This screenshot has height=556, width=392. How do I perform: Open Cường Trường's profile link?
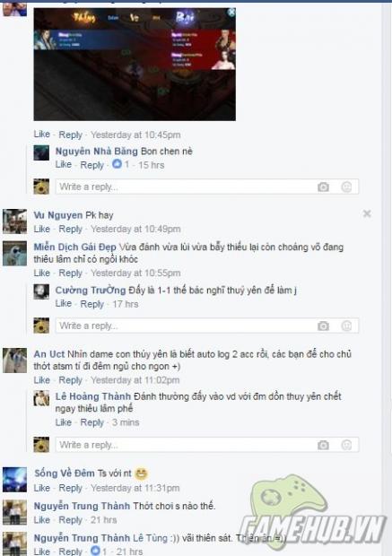point(91,291)
